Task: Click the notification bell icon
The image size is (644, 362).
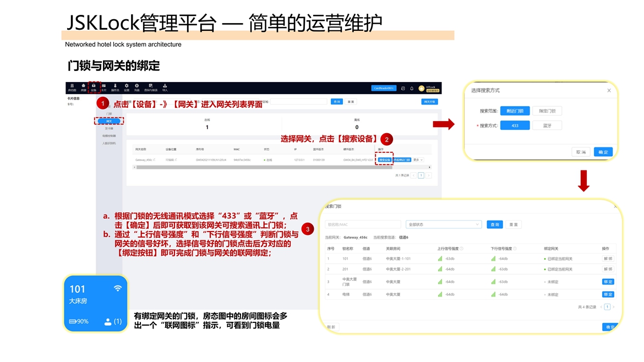Action: coord(411,88)
